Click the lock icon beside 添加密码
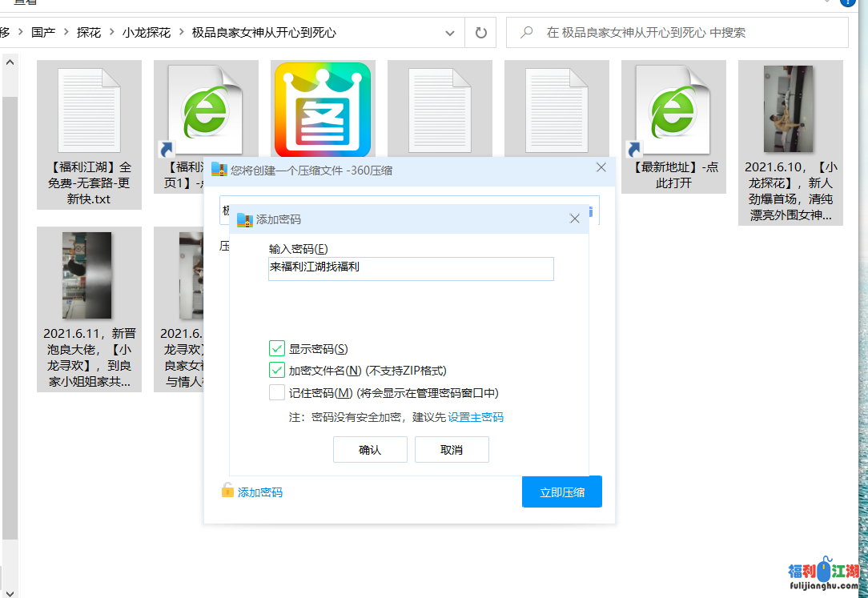This screenshot has height=598, width=868. 228,491
